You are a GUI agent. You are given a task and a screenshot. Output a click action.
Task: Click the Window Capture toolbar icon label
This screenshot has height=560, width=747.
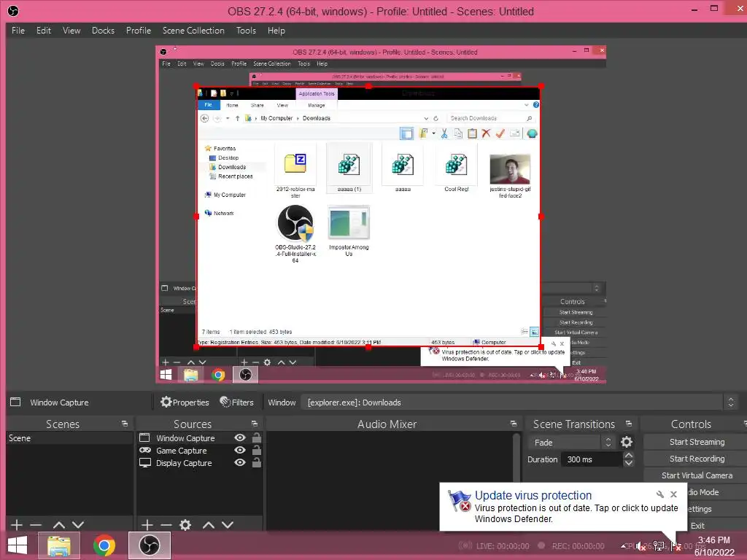[59, 402]
